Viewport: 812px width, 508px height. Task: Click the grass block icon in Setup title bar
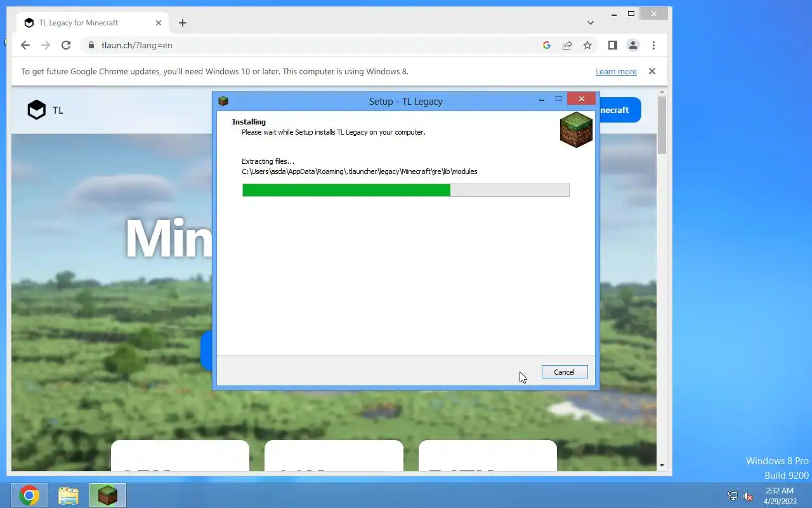pos(223,101)
